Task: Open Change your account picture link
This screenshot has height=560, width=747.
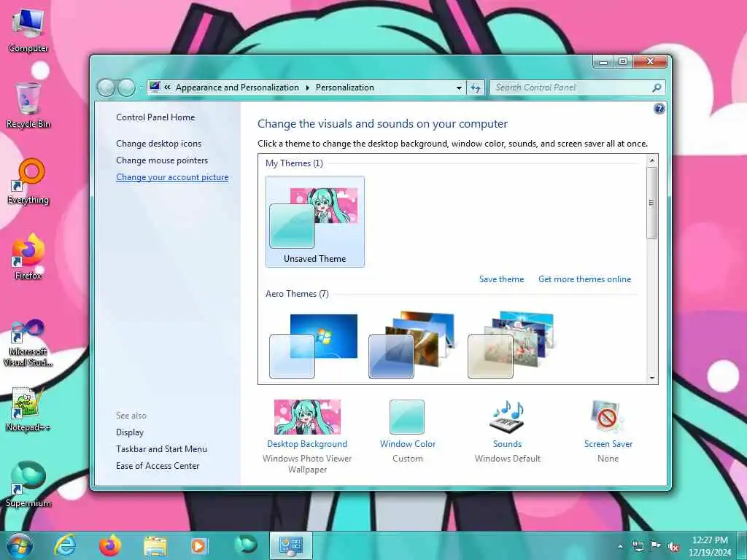Action: coord(172,177)
